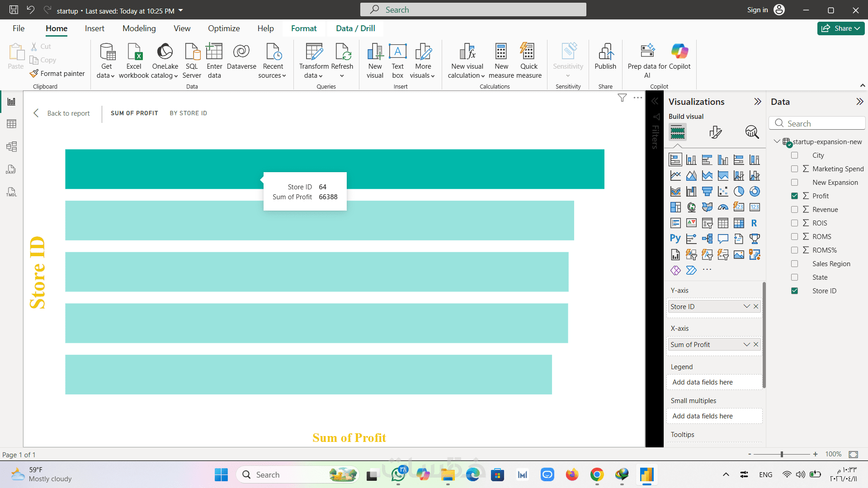Click the green Share button

(840, 28)
